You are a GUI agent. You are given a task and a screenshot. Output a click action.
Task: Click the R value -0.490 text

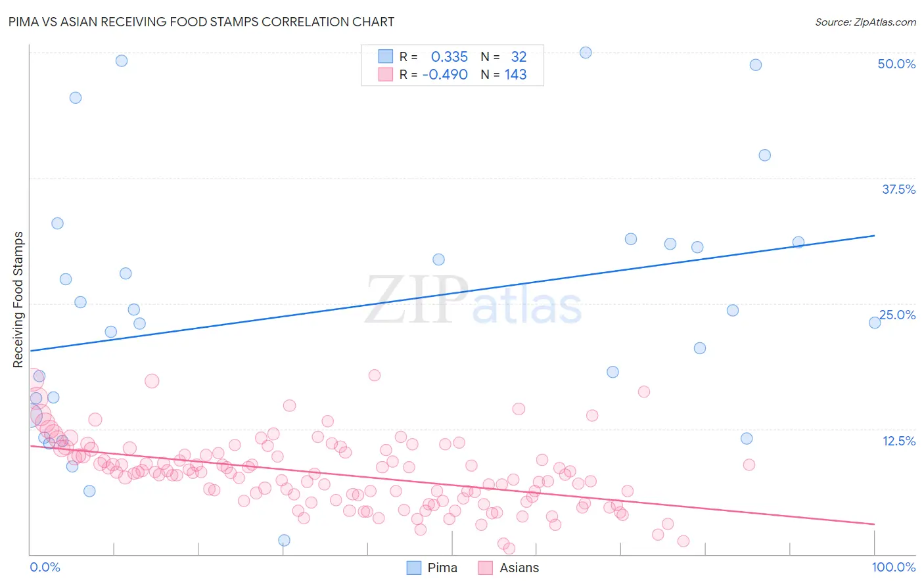coord(445,74)
